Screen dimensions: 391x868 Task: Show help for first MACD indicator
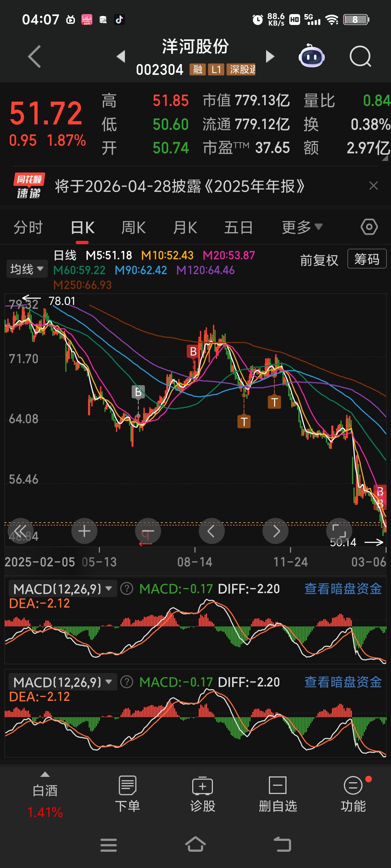[127, 588]
